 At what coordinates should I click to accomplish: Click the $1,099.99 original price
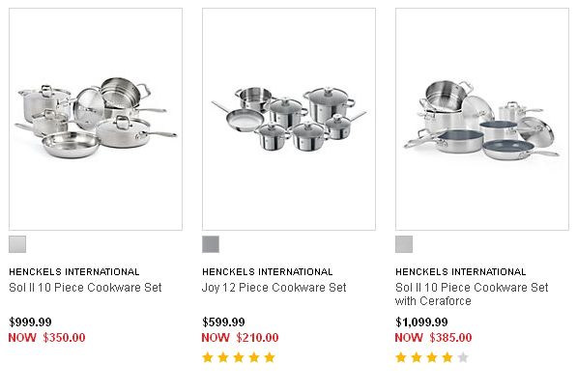(x=421, y=322)
